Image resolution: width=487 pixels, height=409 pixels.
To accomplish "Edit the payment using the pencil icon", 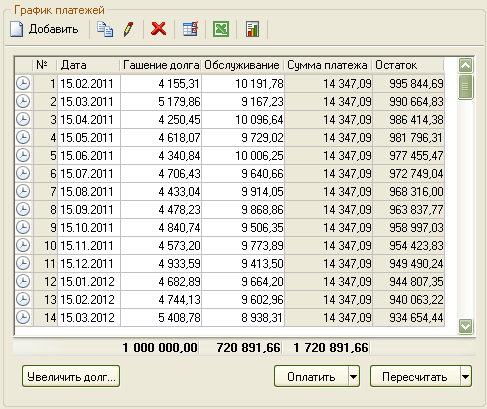I will 129,29.
